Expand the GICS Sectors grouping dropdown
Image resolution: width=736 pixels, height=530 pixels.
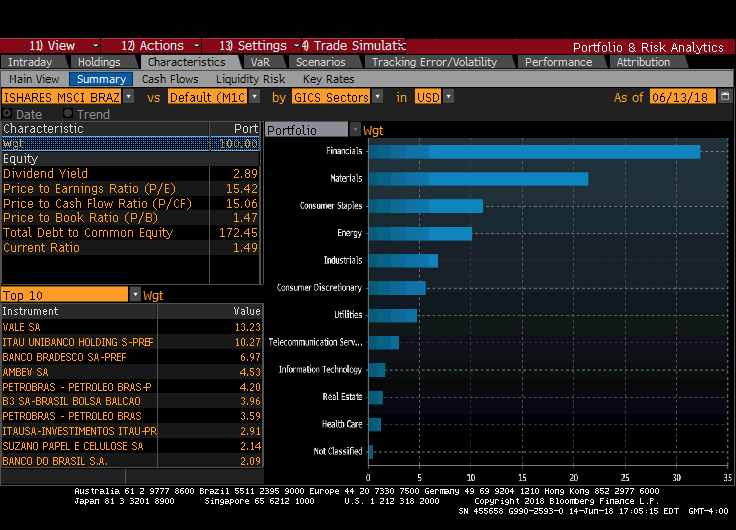(x=377, y=97)
